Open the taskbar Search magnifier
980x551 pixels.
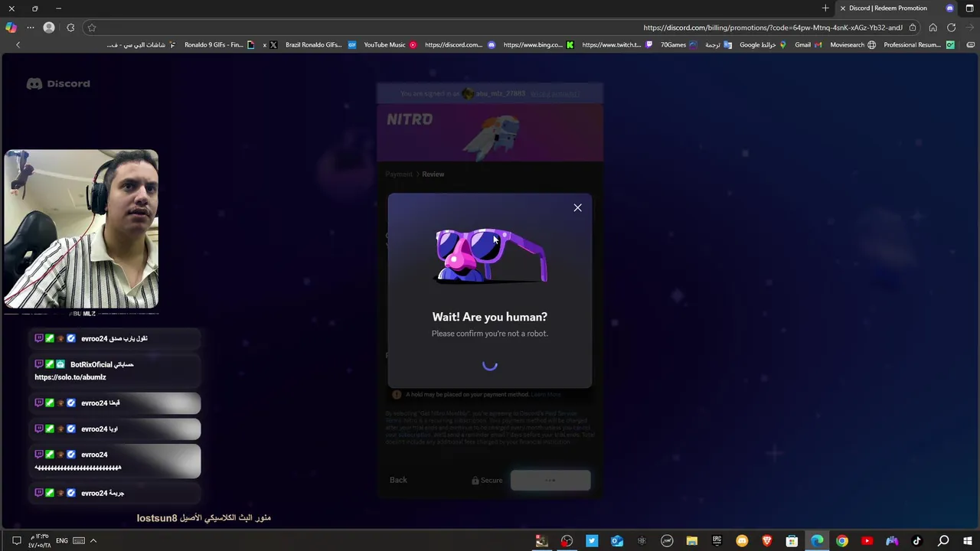[943, 541]
